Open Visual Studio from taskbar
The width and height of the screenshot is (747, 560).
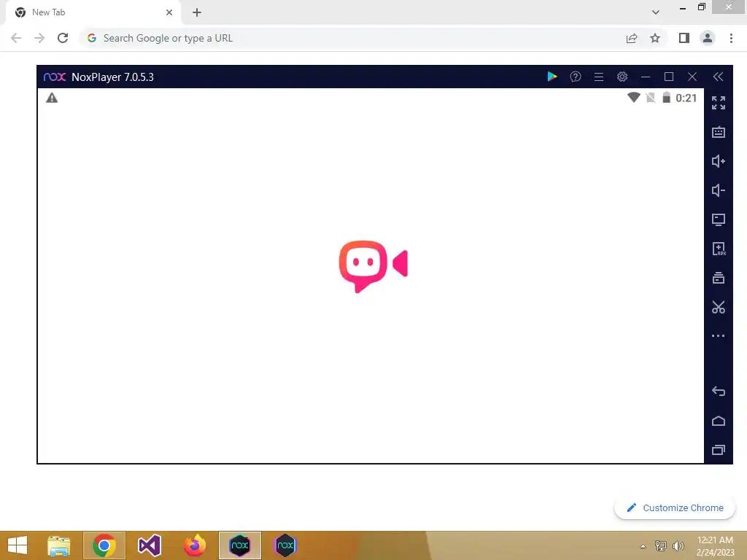point(149,545)
